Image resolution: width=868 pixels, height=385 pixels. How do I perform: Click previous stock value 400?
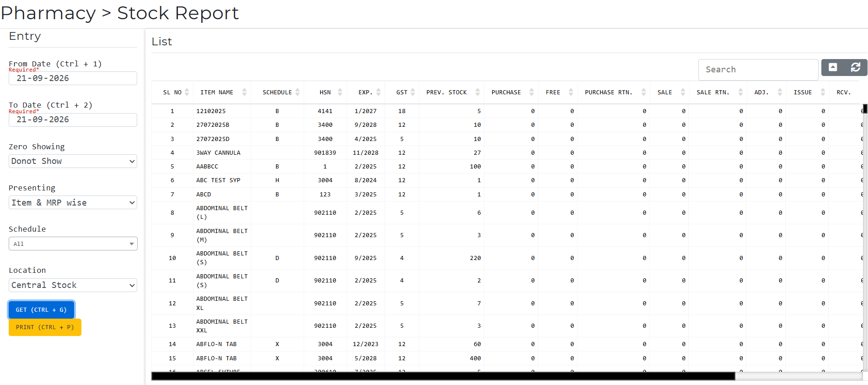tap(475, 358)
